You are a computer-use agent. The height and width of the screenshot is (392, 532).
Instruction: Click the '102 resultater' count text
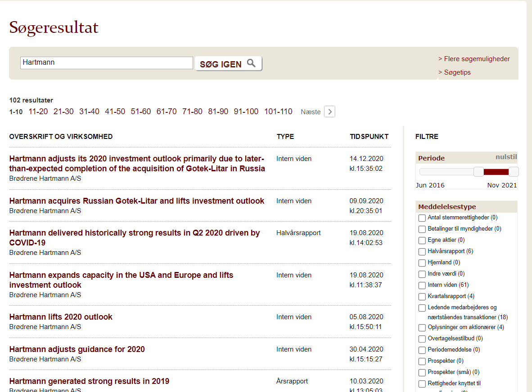click(31, 100)
